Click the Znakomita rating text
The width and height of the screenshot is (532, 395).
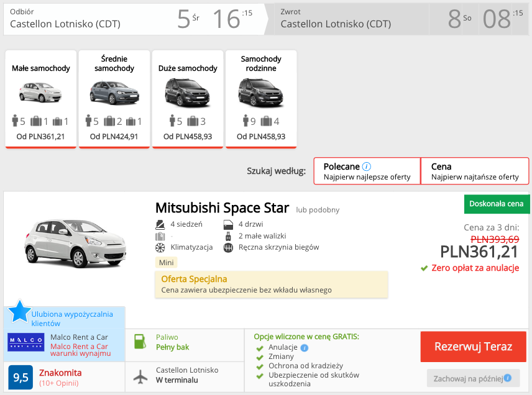point(60,373)
